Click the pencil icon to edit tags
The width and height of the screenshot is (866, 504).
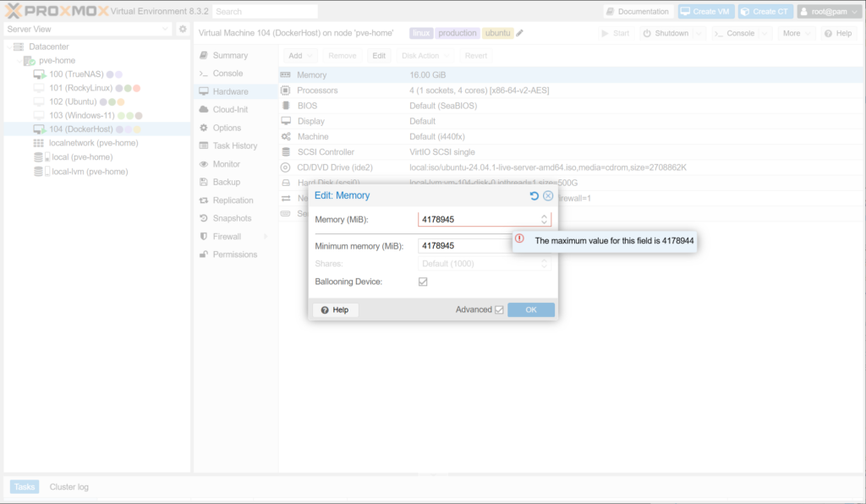(520, 33)
